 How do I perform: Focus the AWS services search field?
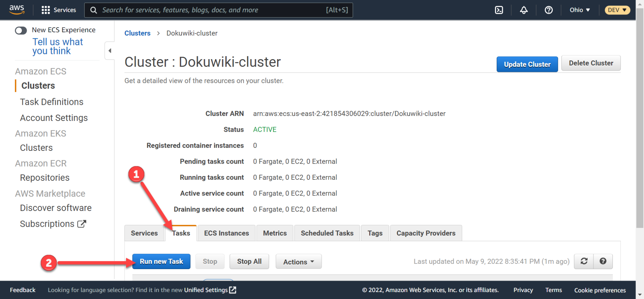click(x=218, y=10)
